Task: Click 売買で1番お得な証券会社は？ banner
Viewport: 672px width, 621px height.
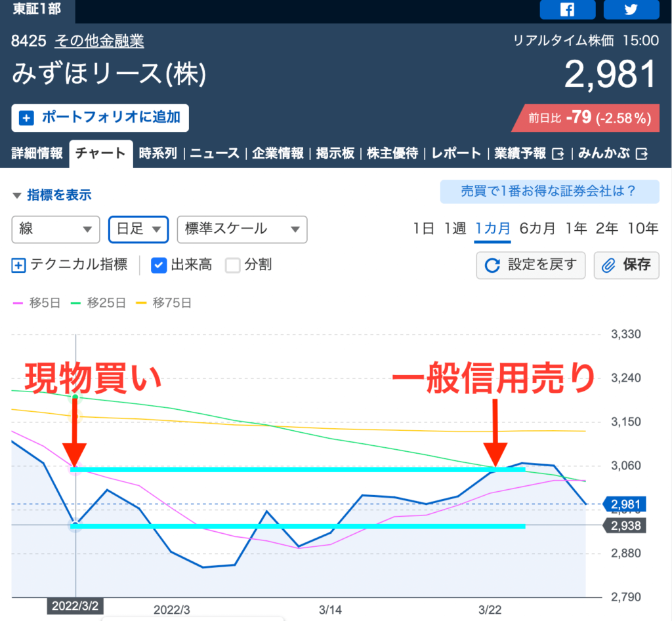Action: click(x=549, y=191)
